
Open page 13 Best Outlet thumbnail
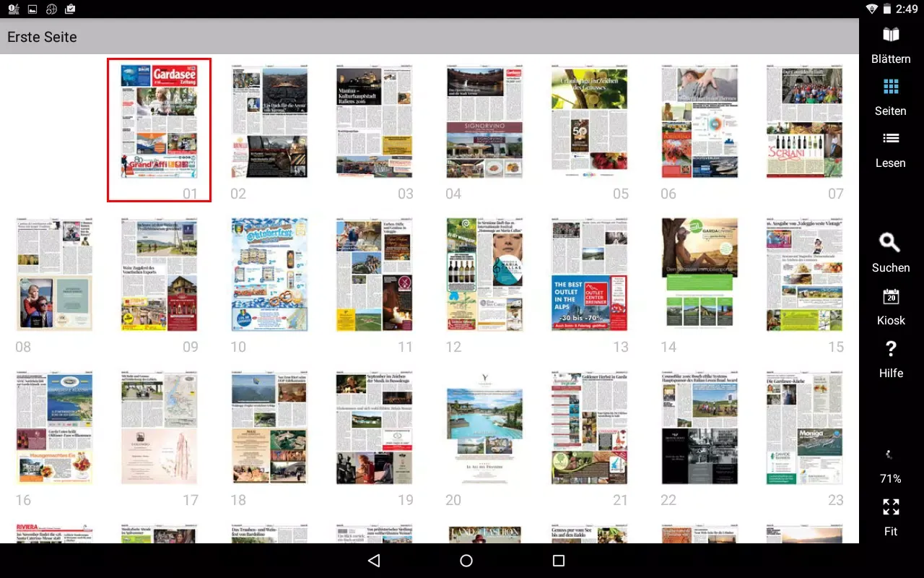pos(590,275)
